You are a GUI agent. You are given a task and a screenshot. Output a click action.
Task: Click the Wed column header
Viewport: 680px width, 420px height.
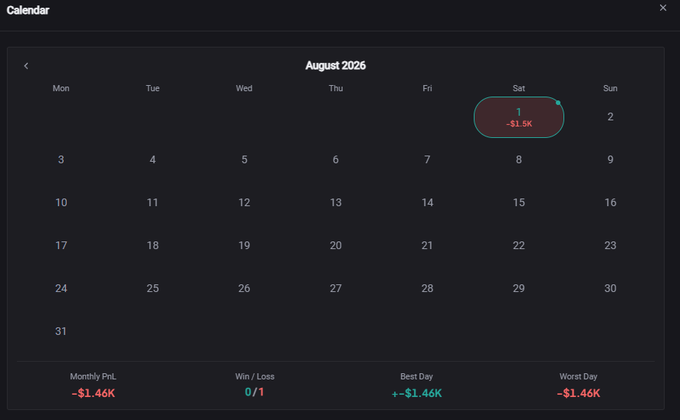tap(244, 89)
